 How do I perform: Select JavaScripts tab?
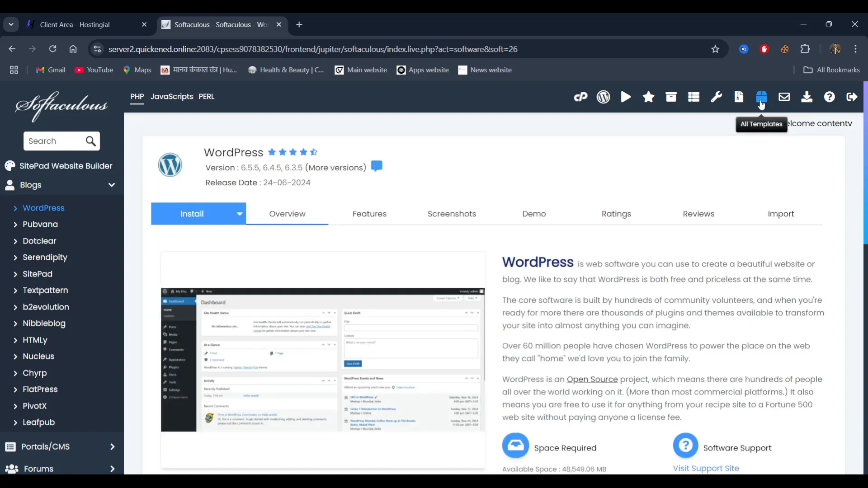coord(172,96)
